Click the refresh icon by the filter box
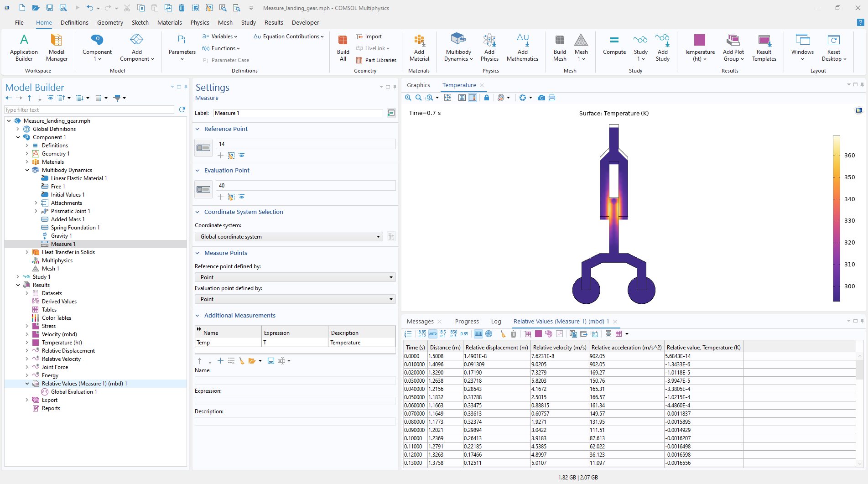This screenshot has width=868, height=484. (x=182, y=109)
